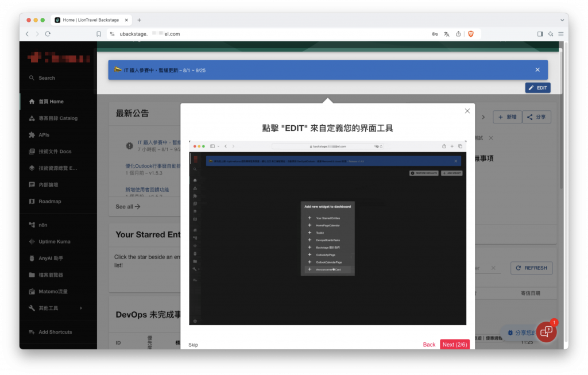Clear the filter field with X
This screenshot has width=588, height=375.
pyautogui.click(x=493, y=268)
